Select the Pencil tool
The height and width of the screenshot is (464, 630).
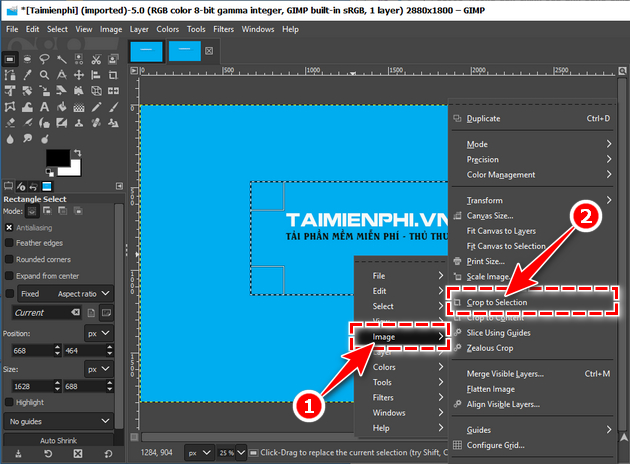96,107
